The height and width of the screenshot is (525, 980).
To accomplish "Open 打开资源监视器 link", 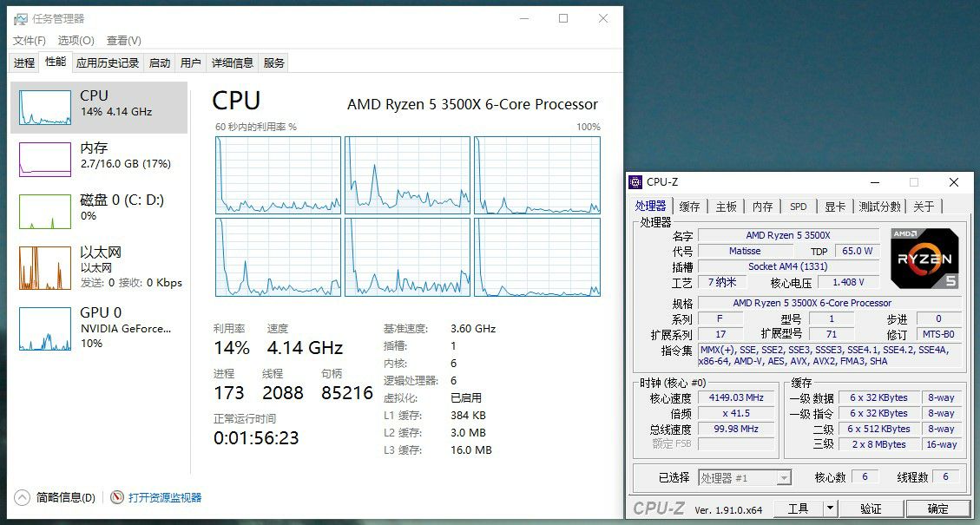I will [x=165, y=497].
